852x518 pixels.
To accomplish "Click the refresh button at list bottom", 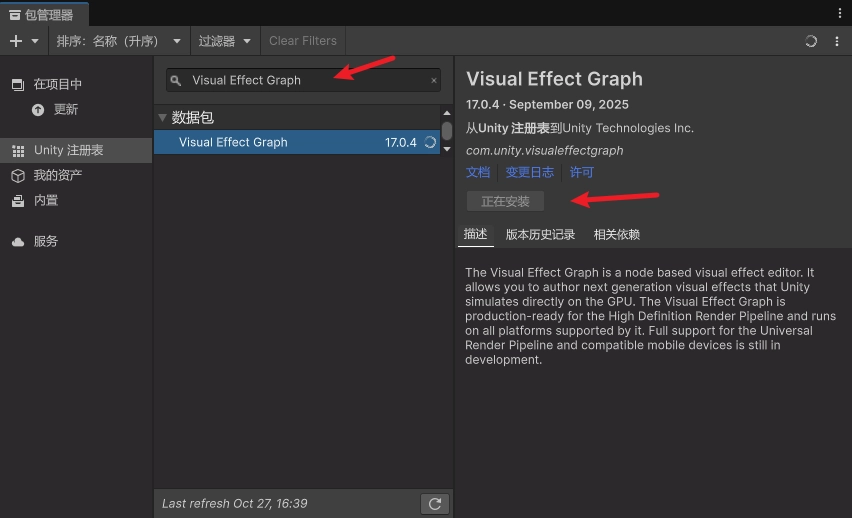I will [x=435, y=504].
